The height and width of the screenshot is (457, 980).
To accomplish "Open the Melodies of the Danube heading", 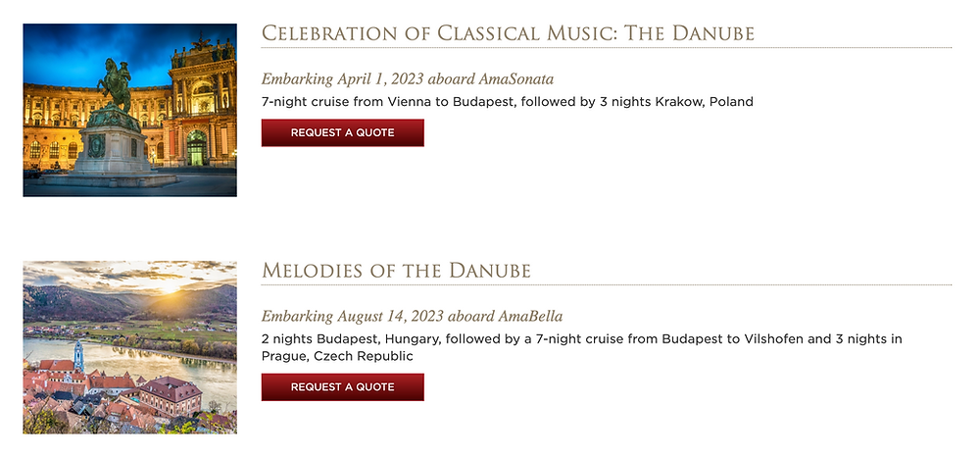I will click(x=396, y=271).
